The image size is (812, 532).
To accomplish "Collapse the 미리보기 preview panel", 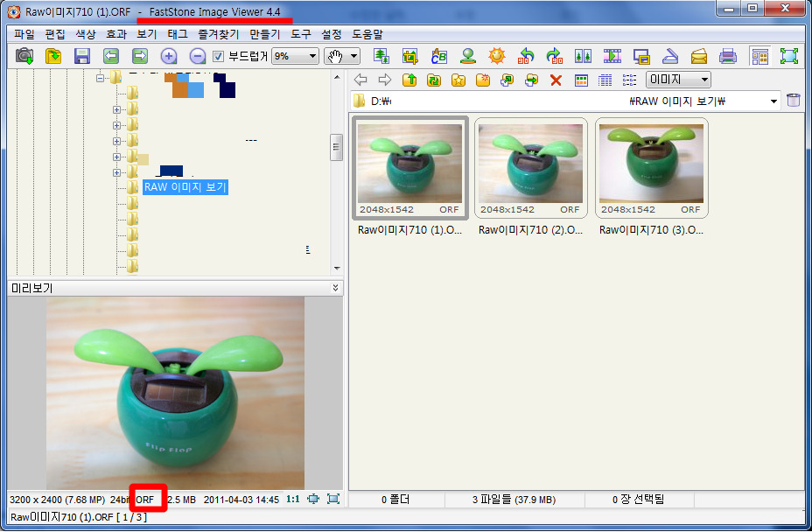I will 336,288.
